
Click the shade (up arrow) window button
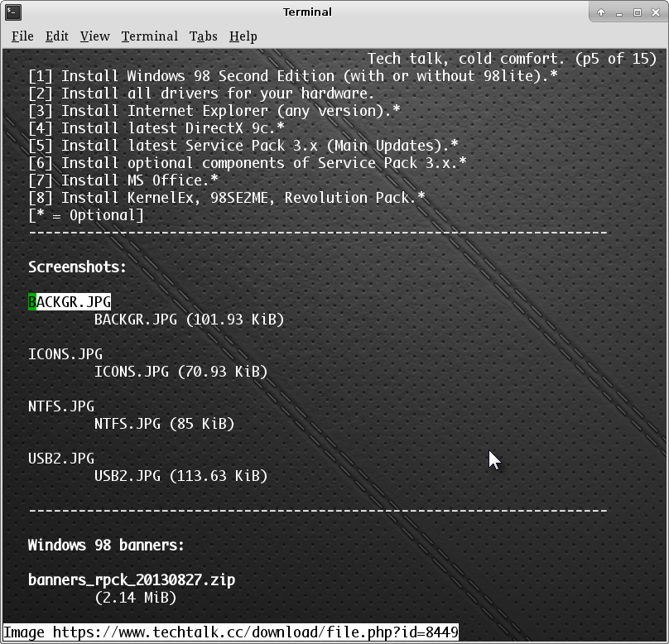601,12
